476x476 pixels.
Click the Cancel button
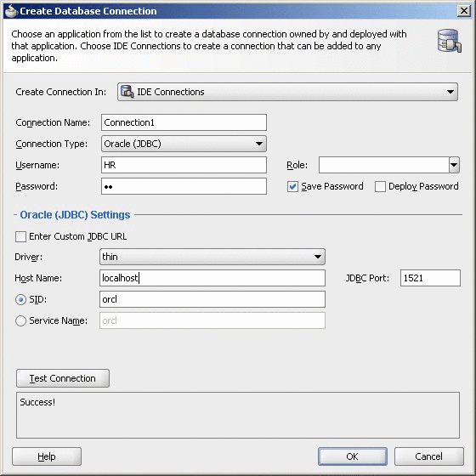click(429, 456)
